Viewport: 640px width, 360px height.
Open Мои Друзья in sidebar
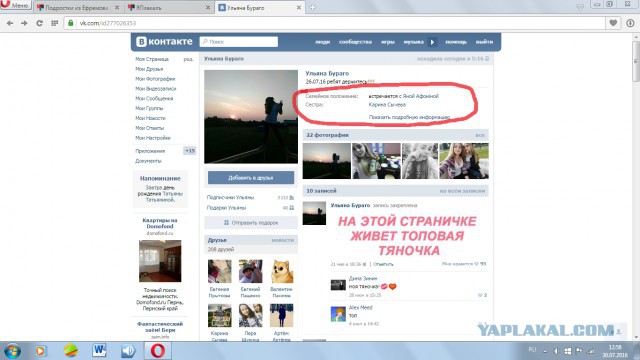(149, 69)
